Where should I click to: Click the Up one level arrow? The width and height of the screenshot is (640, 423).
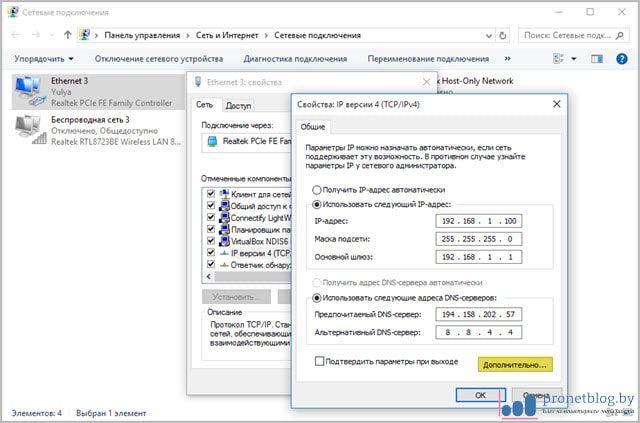click(x=68, y=35)
